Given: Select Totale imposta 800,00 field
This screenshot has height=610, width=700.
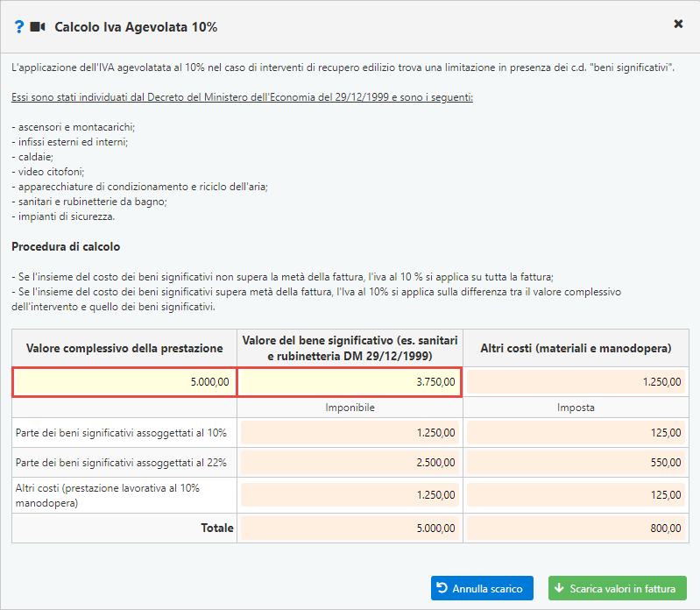Looking at the screenshot, I should point(576,528).
